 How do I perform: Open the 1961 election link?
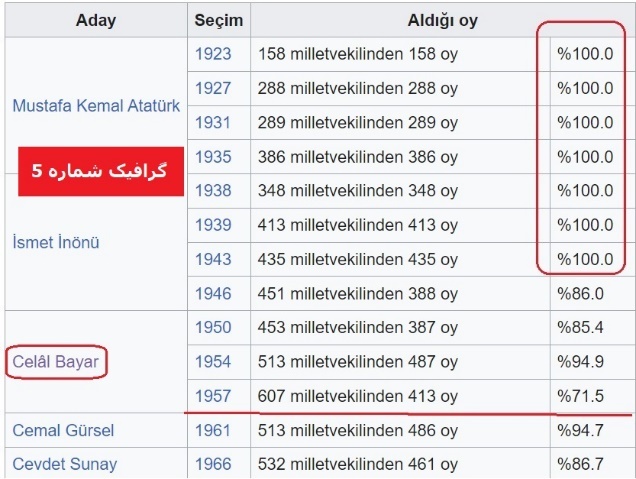213,430
